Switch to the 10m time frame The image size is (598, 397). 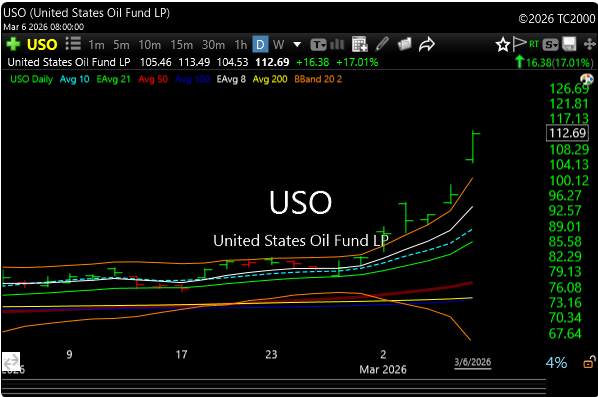click(x=150, y=45)
